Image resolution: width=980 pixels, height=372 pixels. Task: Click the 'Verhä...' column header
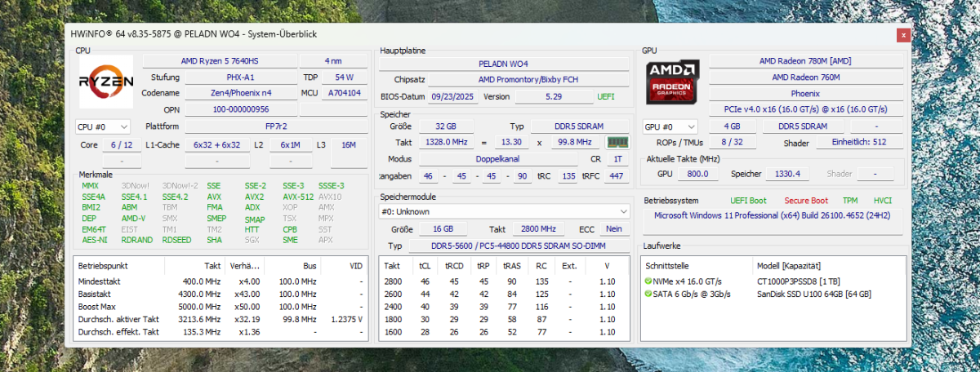[x=245, y=266]
